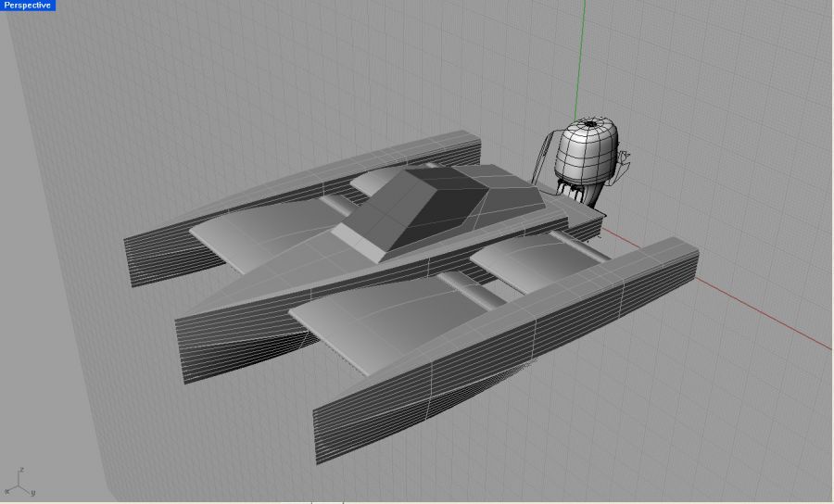834x504 pixels.
Task: Click the world axis icon in corner
Action: (x=19, y=483)
